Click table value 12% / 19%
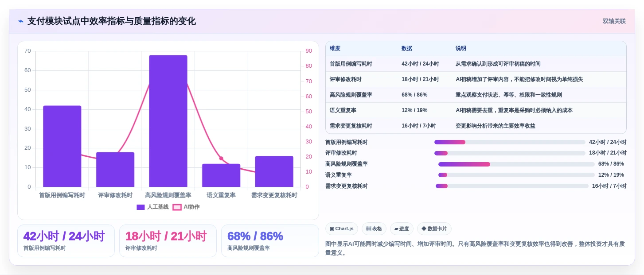Image resolution: width=644 pixels, height=275 pixels. coord(414,110)
